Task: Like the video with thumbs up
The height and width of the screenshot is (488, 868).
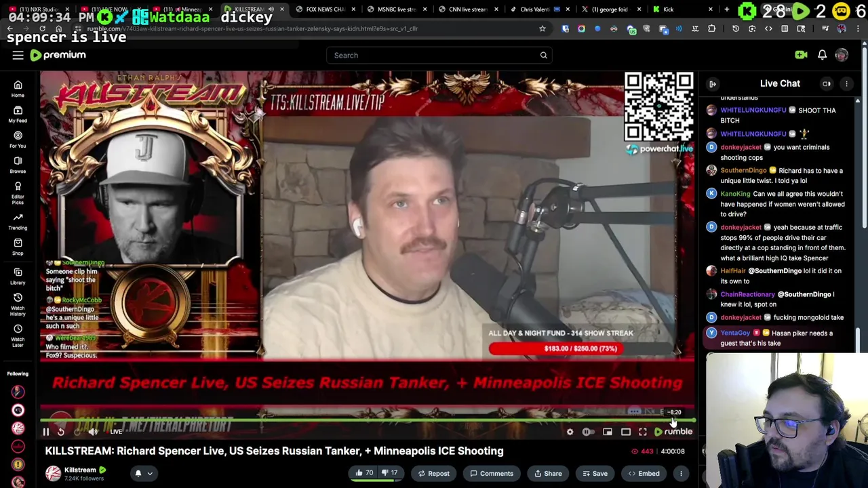Action: [365, 473]
